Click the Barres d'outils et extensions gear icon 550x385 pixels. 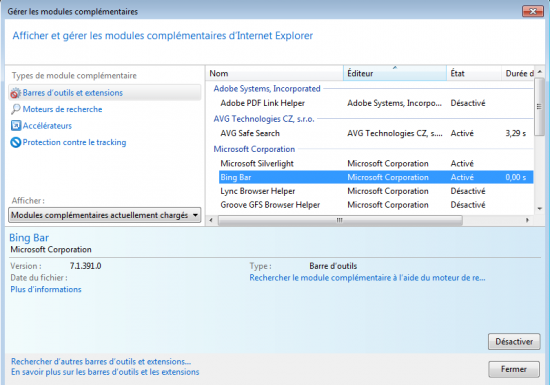(x=15, y=93)
